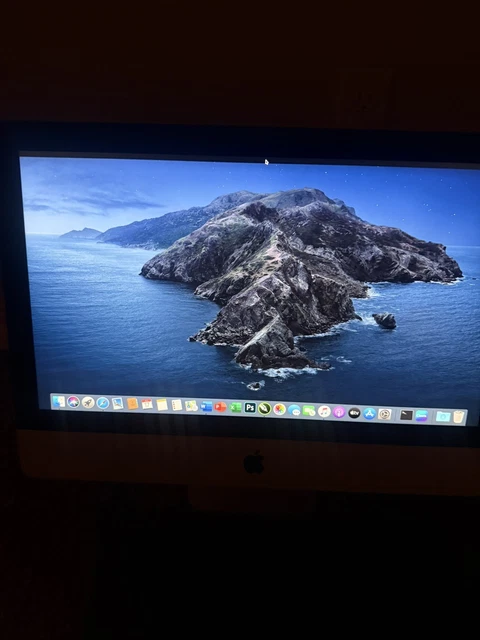Open the Photos pinwheel icon
The height and width of the screenshot is (640, 480).
click(x=279, y=409)
